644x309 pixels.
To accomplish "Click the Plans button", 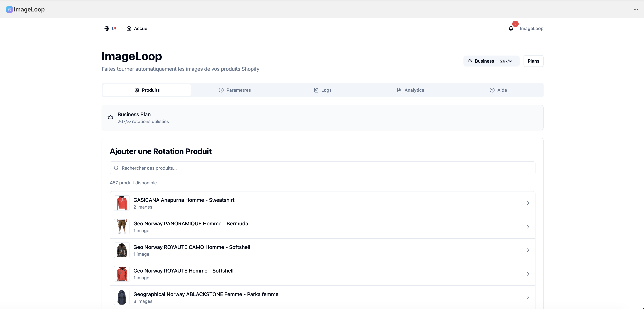I will [x=534, y=61].
